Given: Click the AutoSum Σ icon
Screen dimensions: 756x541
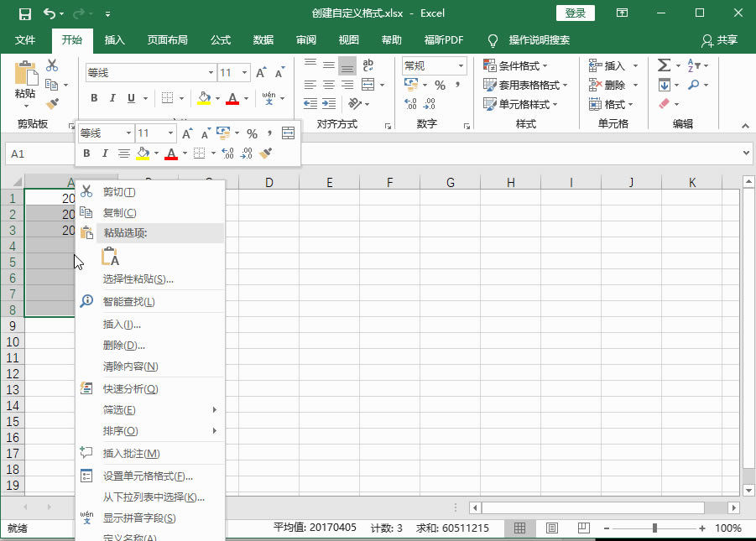Looking at the screenshot, I should coord(662,65).
